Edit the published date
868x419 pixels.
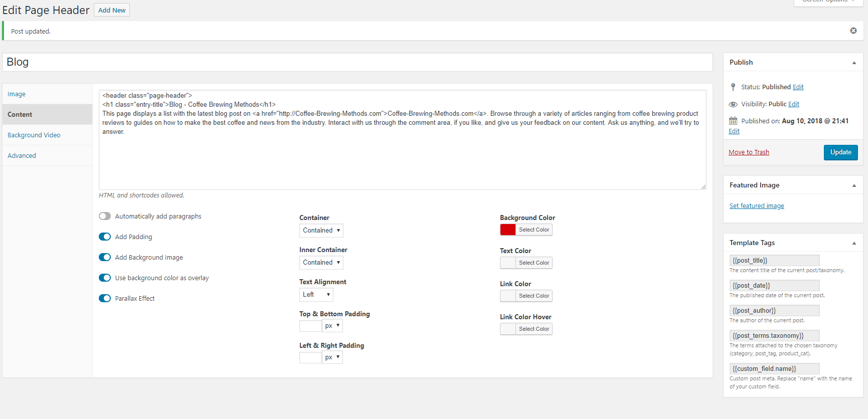(734, 131)
